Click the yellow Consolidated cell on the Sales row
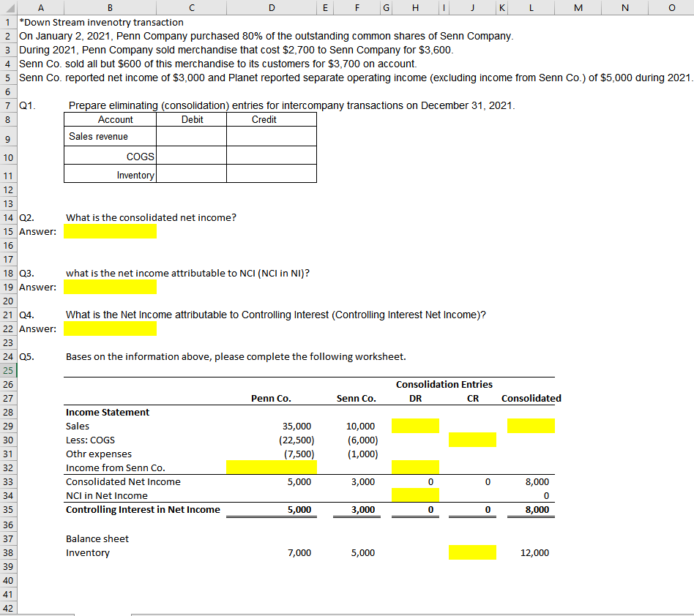The image size is (694, 616). pyautogui.click(x=531, y=425)
